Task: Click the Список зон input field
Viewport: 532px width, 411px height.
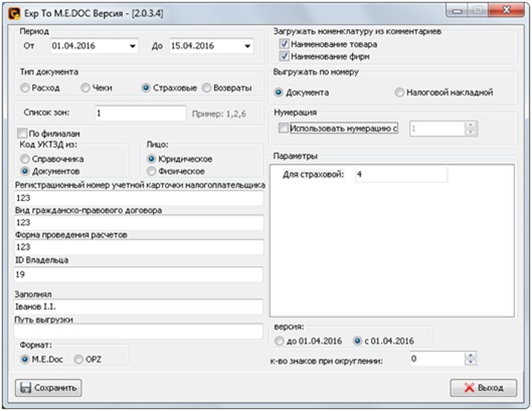Action: (141, 113)
